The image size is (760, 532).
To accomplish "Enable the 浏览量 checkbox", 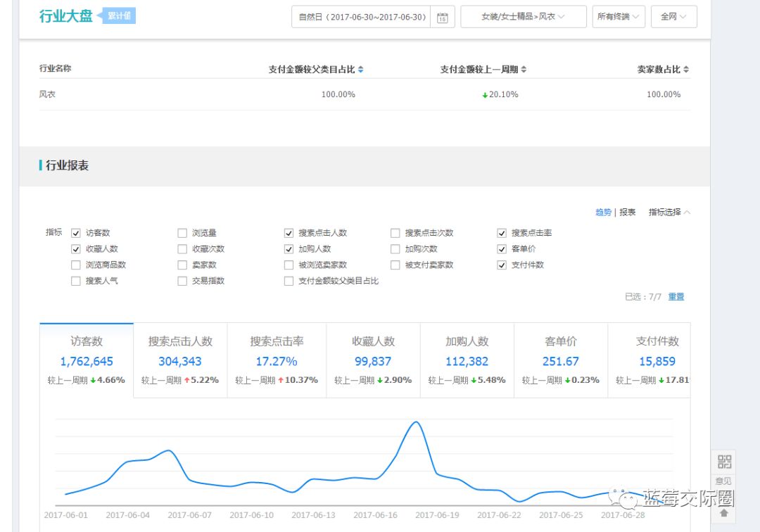I will [182, 233].
